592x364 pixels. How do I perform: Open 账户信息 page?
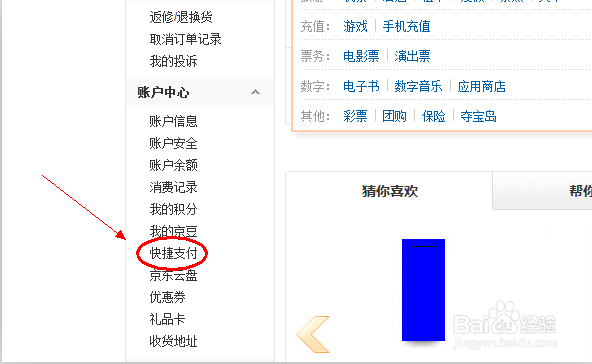(174, 121)
